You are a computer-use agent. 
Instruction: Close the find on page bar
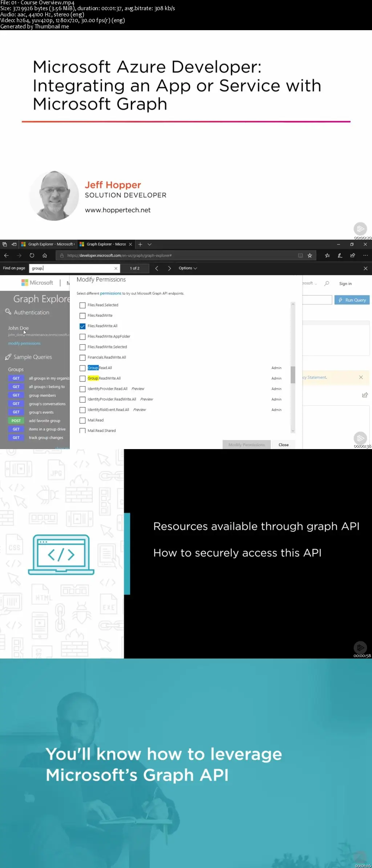365,268
